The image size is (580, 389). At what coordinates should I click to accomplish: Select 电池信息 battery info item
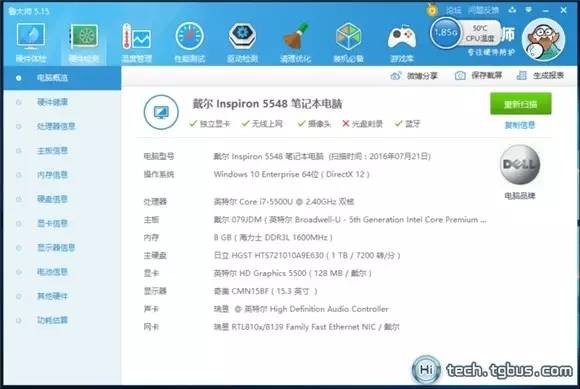(x=52, y=272)
